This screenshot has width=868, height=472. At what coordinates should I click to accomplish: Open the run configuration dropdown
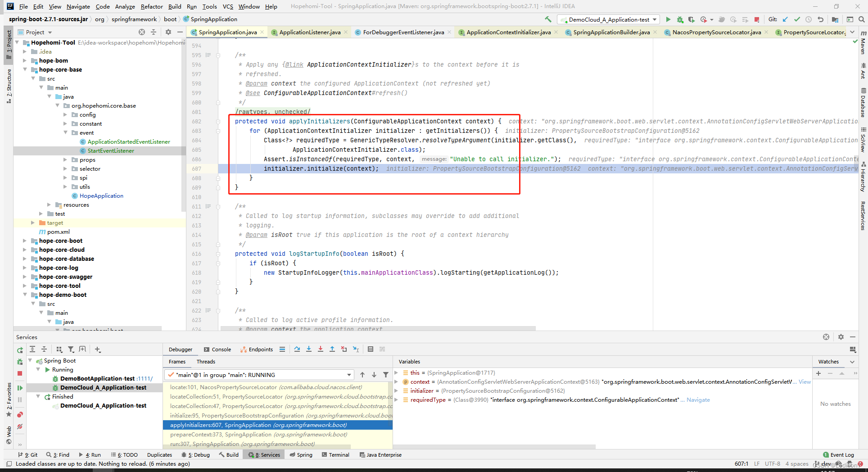click(x=608, y=19)
